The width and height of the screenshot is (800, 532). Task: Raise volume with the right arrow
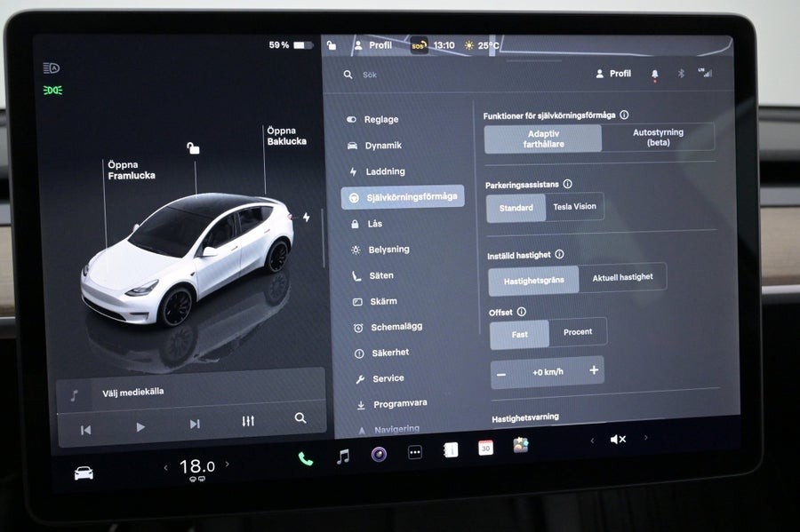point(646,437)
